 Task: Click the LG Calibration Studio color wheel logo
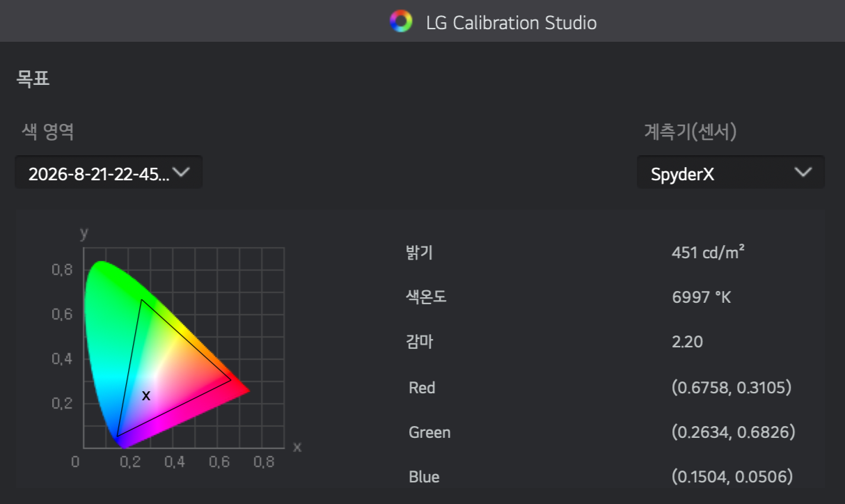(x=401, y=22)
